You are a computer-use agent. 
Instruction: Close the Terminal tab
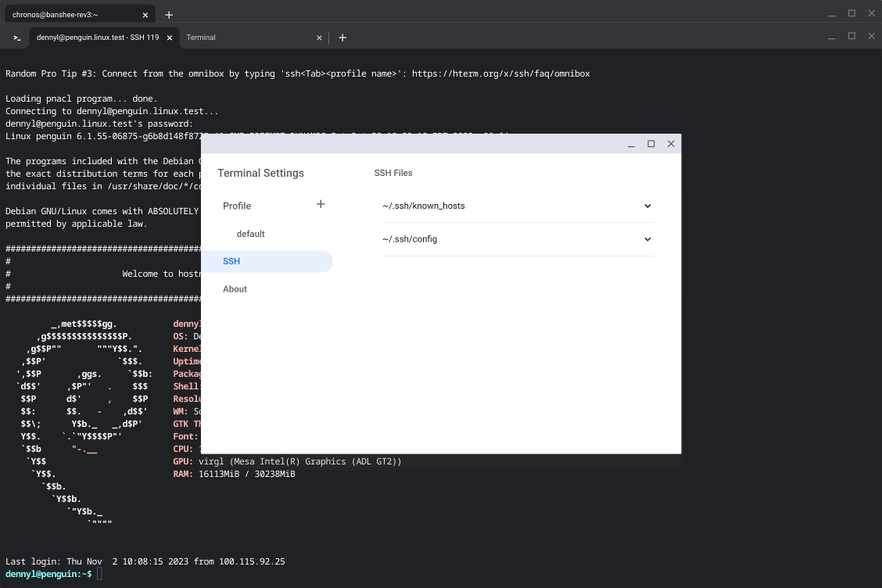pos(319,38)
